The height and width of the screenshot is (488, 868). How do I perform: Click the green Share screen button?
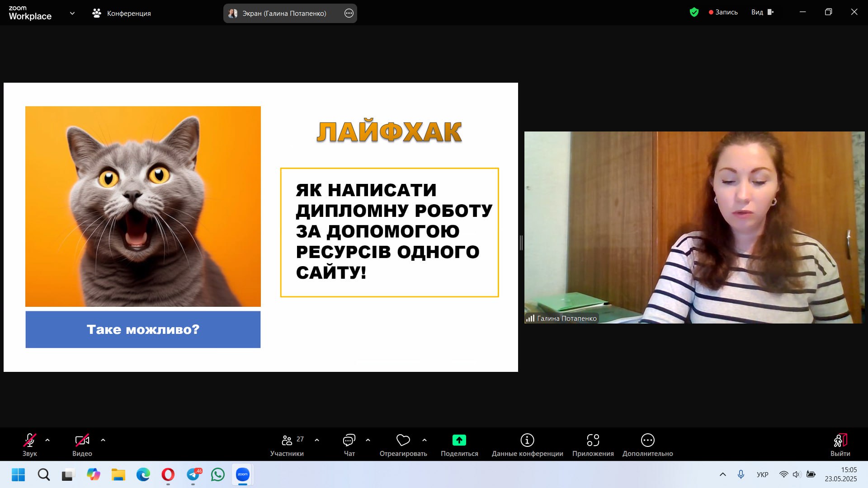[x=459, y=441]
